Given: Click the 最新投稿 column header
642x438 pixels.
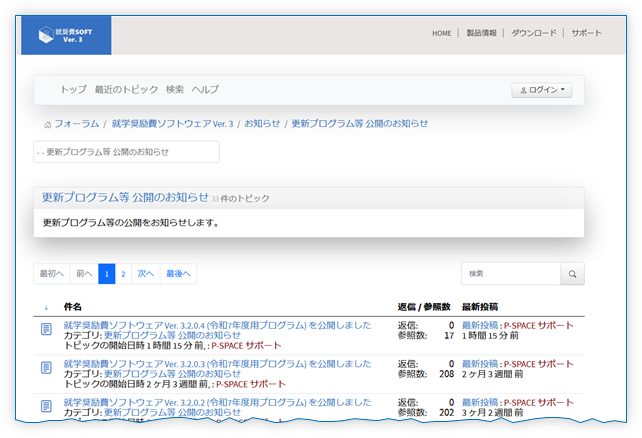Looking at the screenshot, I should [x=480, y=307].
